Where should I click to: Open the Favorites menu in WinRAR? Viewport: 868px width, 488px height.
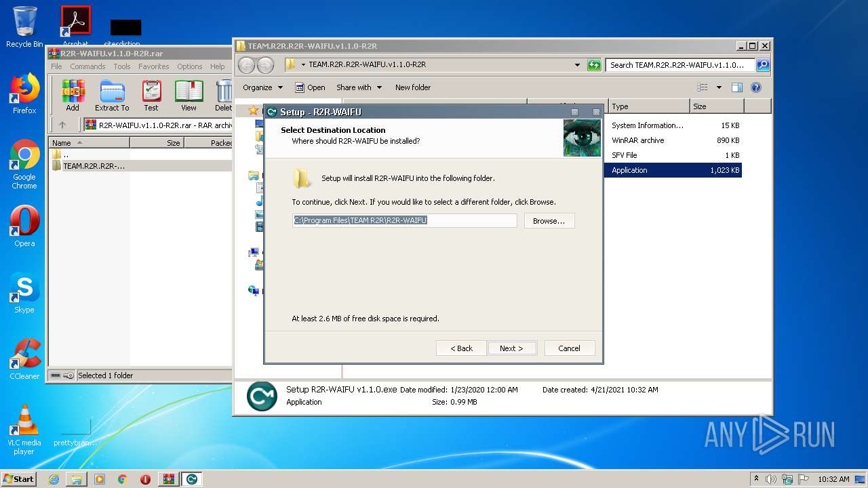[154, 66]
